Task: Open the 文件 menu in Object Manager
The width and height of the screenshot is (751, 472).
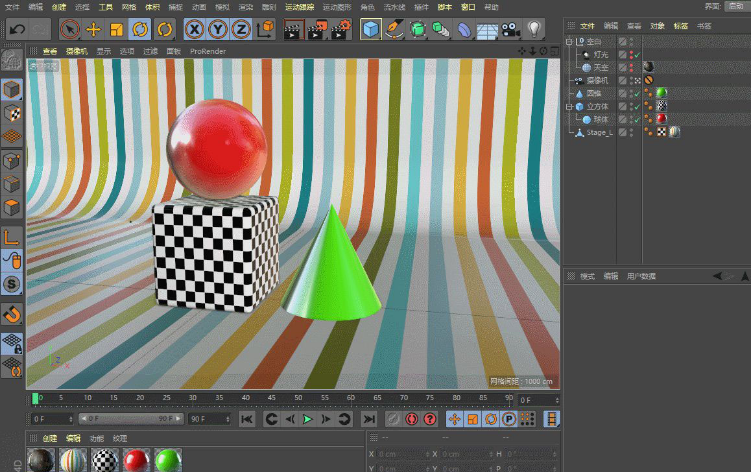Action: 587,25
